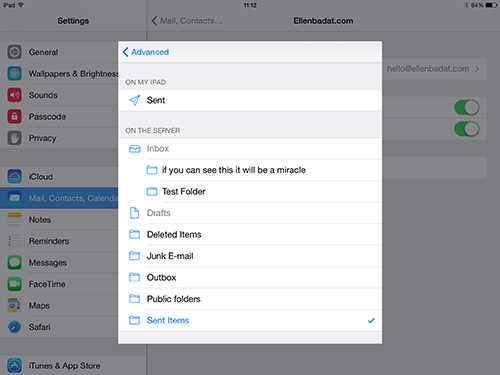Select Test Folder
This screenshot has height=375, width=500.
click(250, 191)
